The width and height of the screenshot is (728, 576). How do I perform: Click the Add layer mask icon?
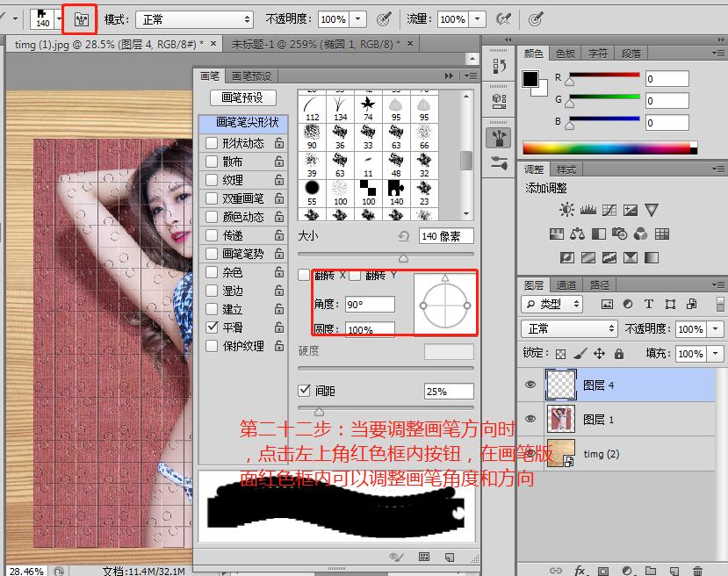point(604,570)
